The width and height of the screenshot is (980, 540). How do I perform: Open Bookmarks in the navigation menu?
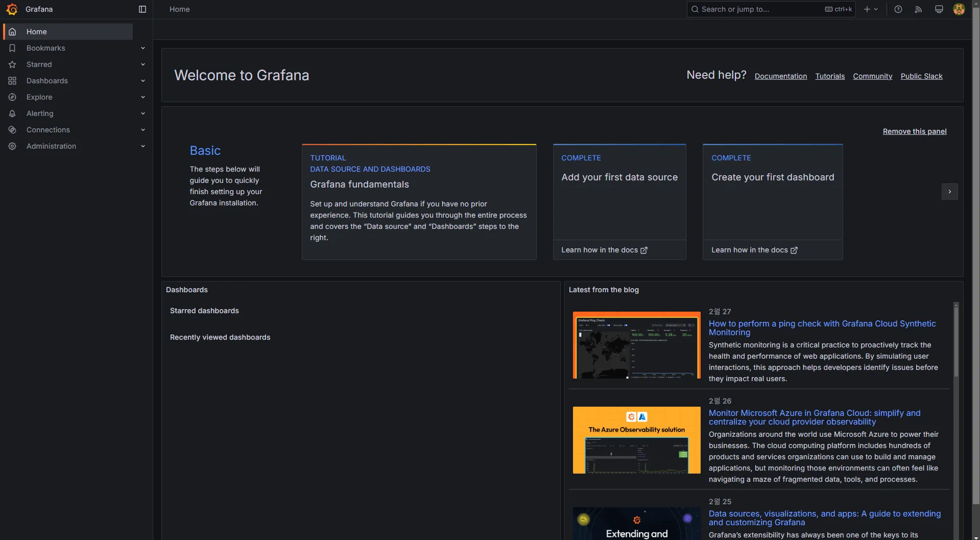[x=46, y=48]
